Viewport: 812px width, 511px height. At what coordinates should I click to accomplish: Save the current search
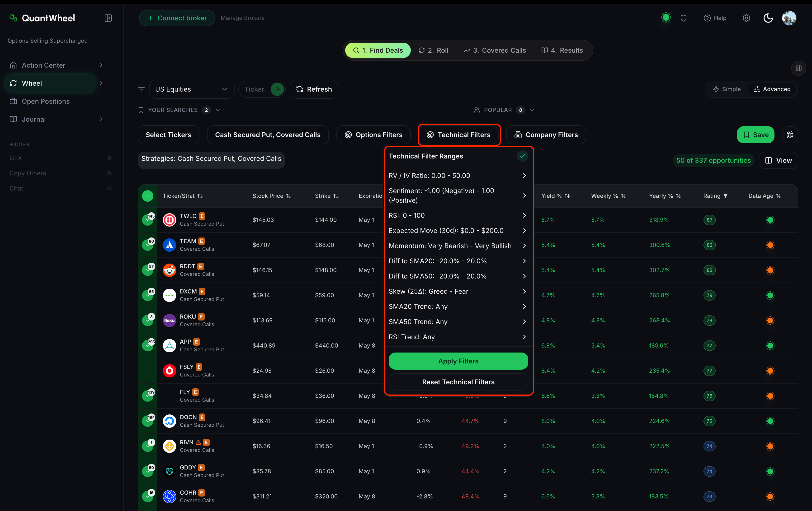click(x=755, y=135)
